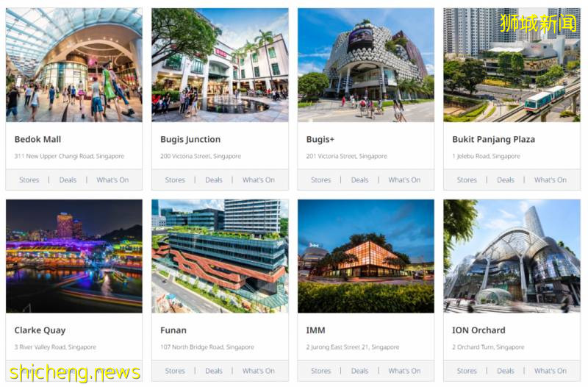Select the Funan aerial photo

pos(220,256)
